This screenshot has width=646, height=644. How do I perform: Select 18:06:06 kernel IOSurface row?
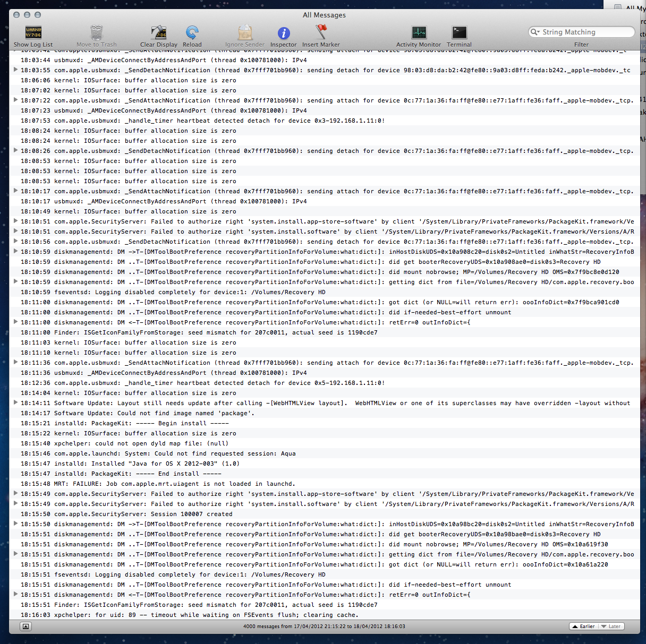[325, 80]
